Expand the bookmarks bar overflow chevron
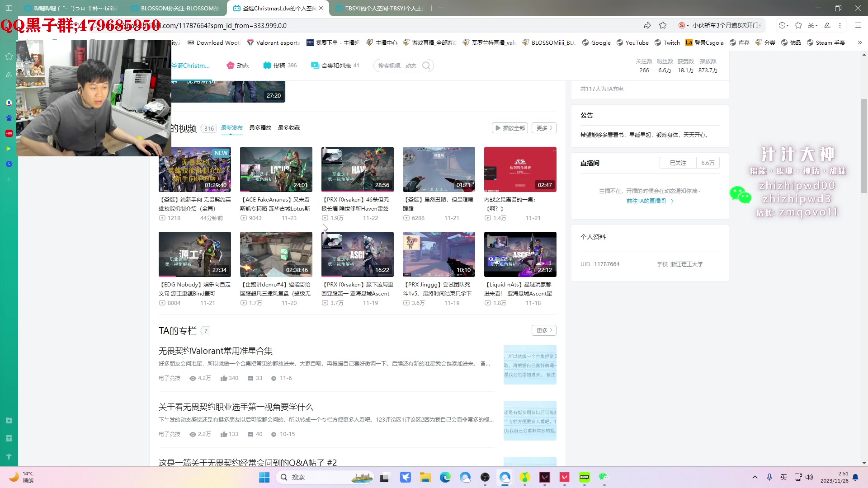Viewport: 868px width, 488px height. point(859,42)
